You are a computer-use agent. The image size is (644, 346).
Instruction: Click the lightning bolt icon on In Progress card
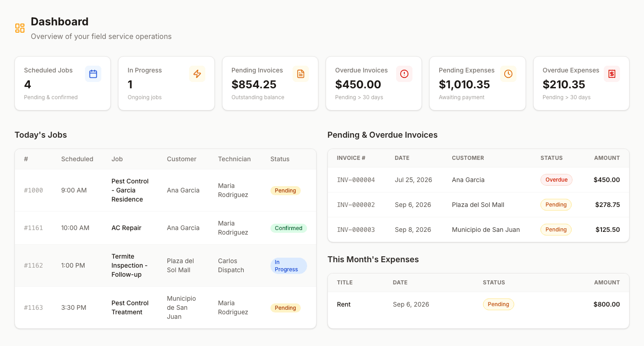coord(197,74)
